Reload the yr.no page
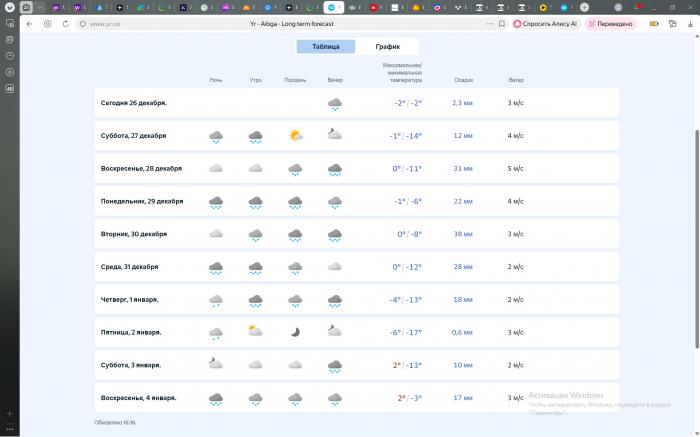The width and height of the screenshot is (700, 437). (x=47, y=23)
